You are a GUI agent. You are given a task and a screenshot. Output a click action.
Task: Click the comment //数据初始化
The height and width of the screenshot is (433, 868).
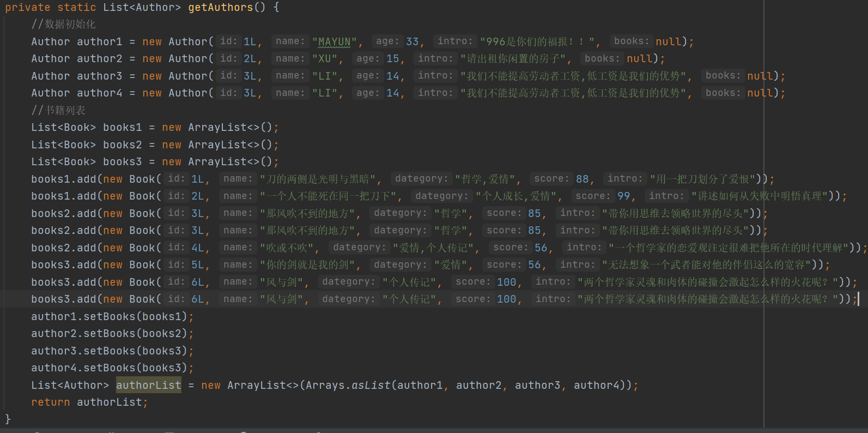tap(63, 25)
